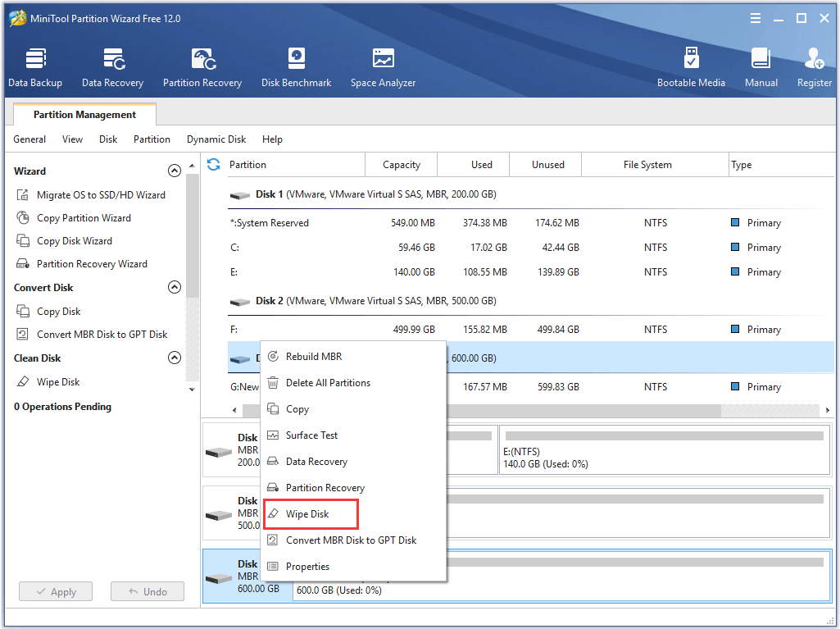Open the Help menu
The height and width of the screenshot is (629, 840).
click(272, 139)
